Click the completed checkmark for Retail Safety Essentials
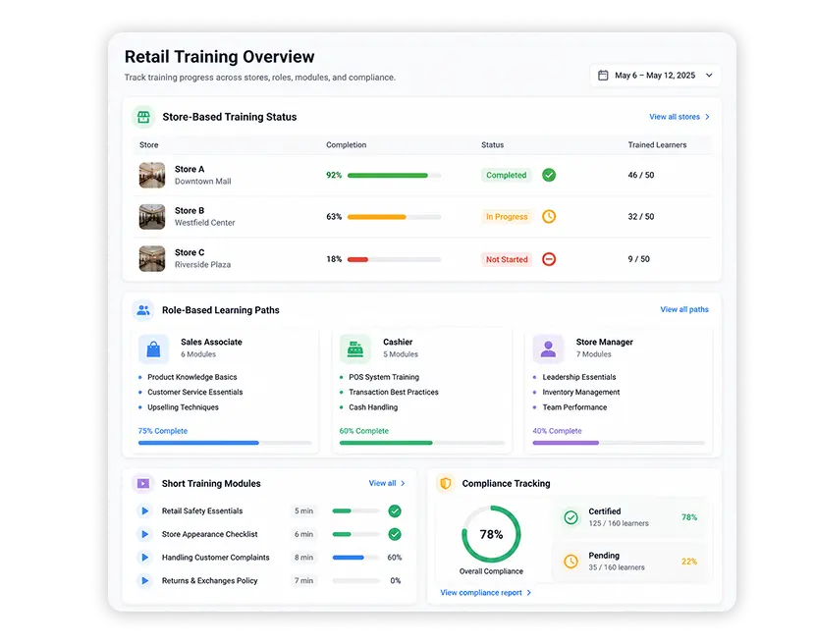This screenshot has height=644, width=815. [395, 510]
